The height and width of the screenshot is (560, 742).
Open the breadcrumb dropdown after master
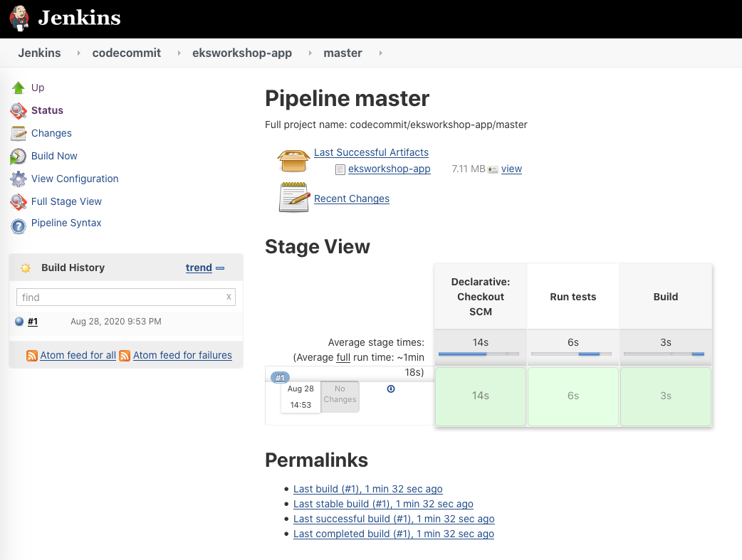(381, 53)
